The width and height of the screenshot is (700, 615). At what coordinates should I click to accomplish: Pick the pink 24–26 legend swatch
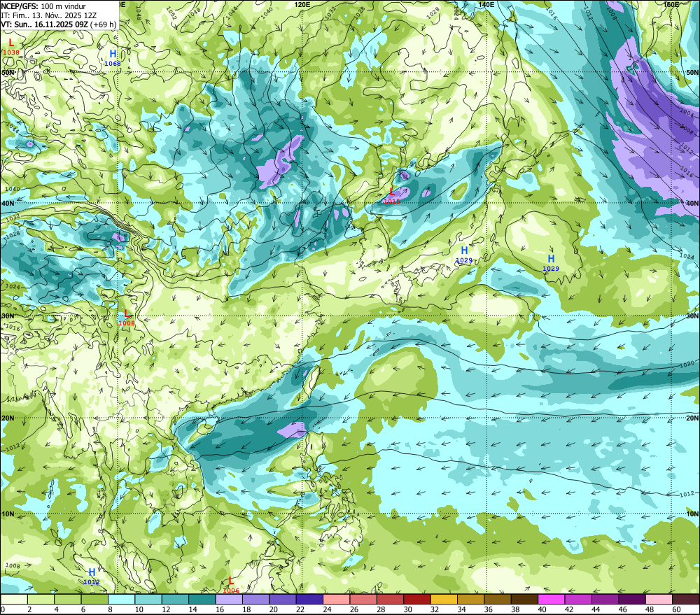point(336,600)
